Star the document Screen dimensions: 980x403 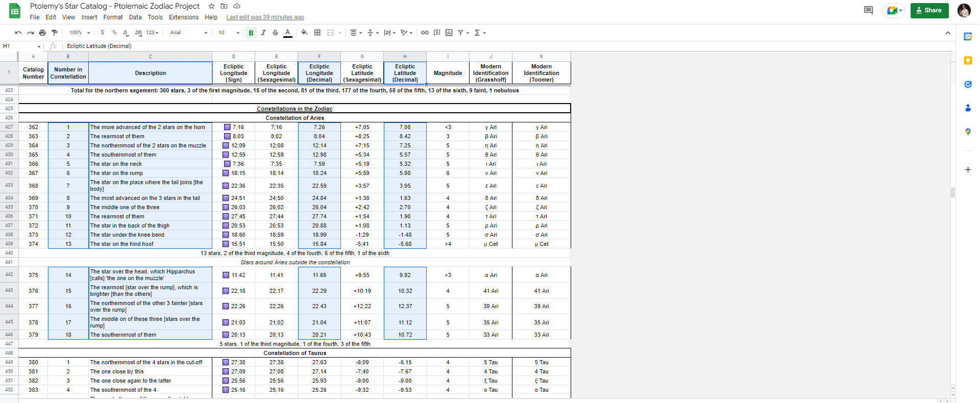pyautogui.click(x=211, y=6)
